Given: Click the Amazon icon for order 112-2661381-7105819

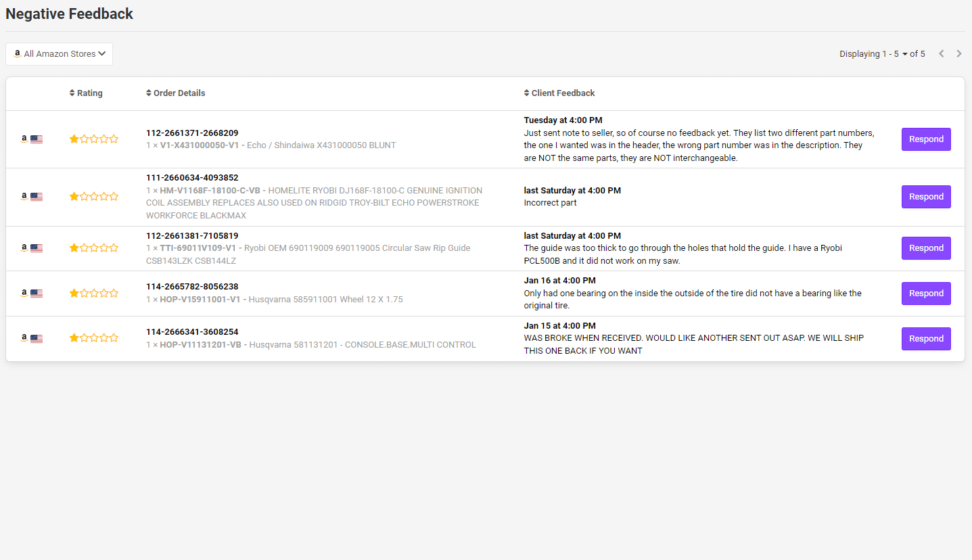Looking at the screenshot, I should [x=24, y=248].
